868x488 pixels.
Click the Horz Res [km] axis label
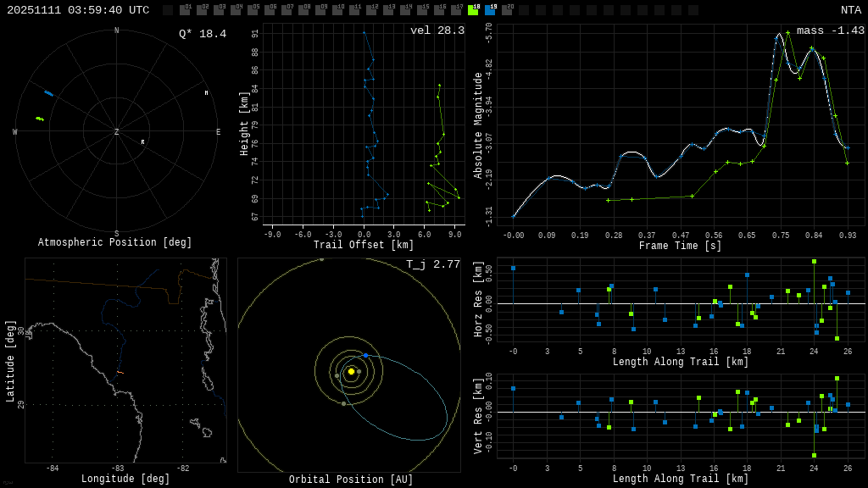(478, 299)
